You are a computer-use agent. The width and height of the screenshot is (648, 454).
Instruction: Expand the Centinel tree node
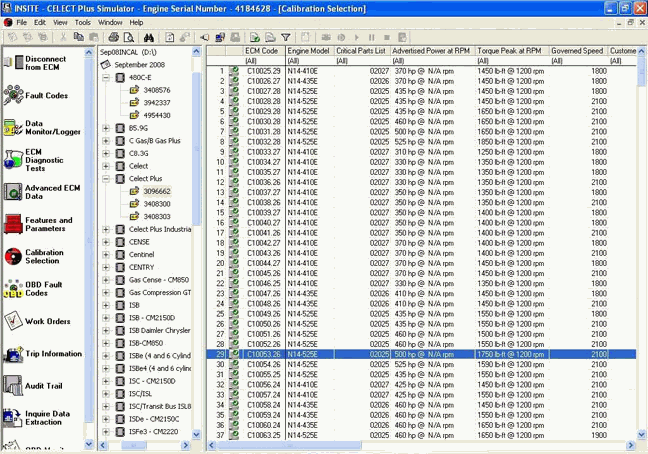pos(106,254)
